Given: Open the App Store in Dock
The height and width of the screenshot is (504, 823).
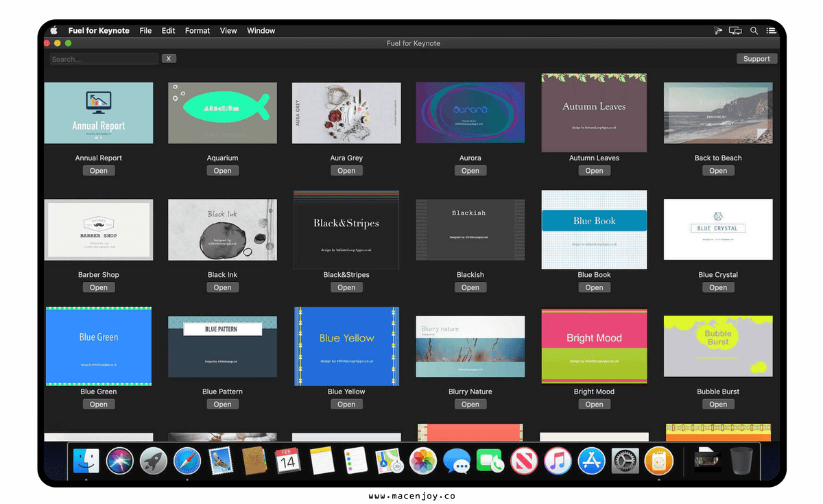Looking at the screenshot, I should (x=591, y=461).
